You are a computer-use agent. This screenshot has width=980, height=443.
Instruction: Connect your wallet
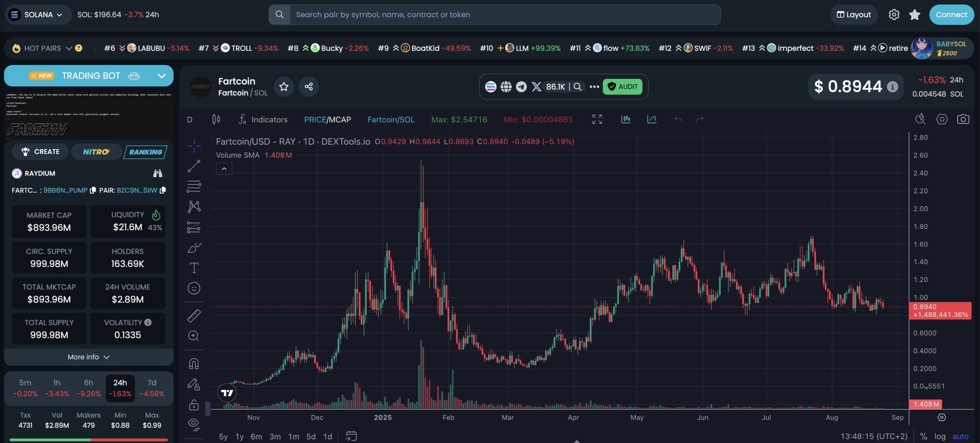point(952,15)
